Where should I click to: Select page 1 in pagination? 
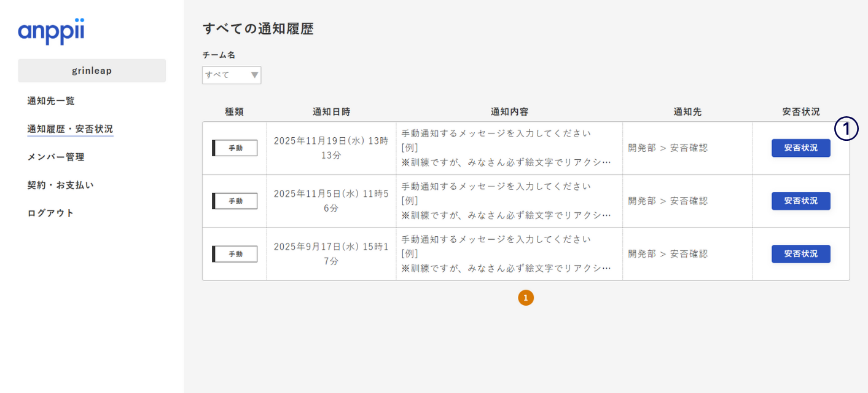tap(526, 298)
